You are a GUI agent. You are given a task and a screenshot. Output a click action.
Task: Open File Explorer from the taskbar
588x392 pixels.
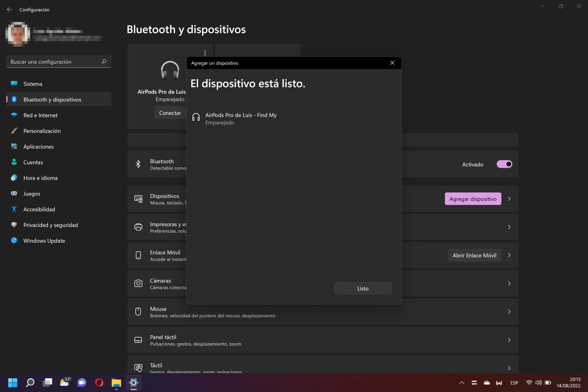(116, 383)
